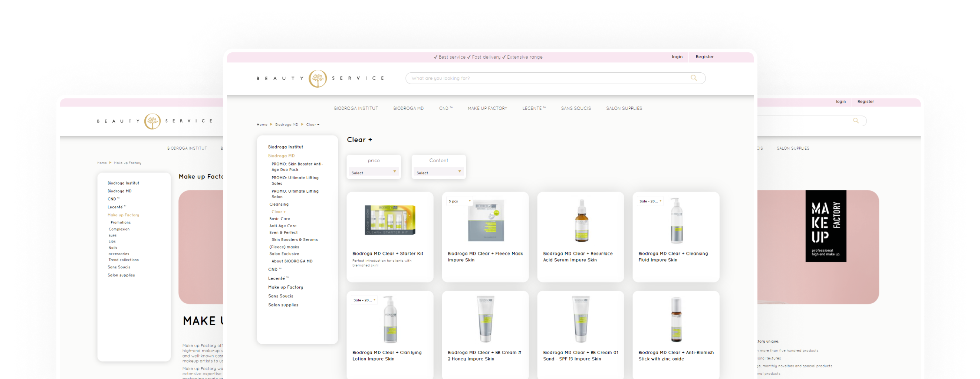Open the Anti-Blemish Stick product image
Image resolution: width=980 pixels, height=379 pixels.
pos(676,319)
